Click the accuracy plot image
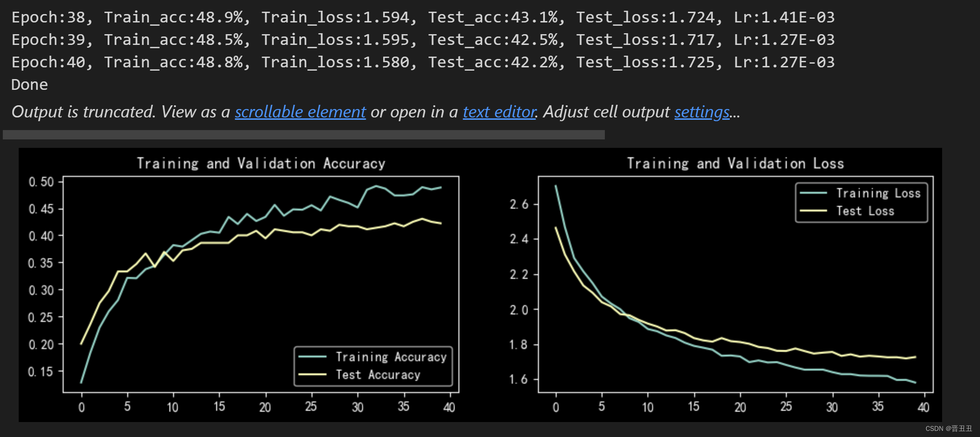The width and height of the screenshot is (980, 437). (x=261, y=284)
